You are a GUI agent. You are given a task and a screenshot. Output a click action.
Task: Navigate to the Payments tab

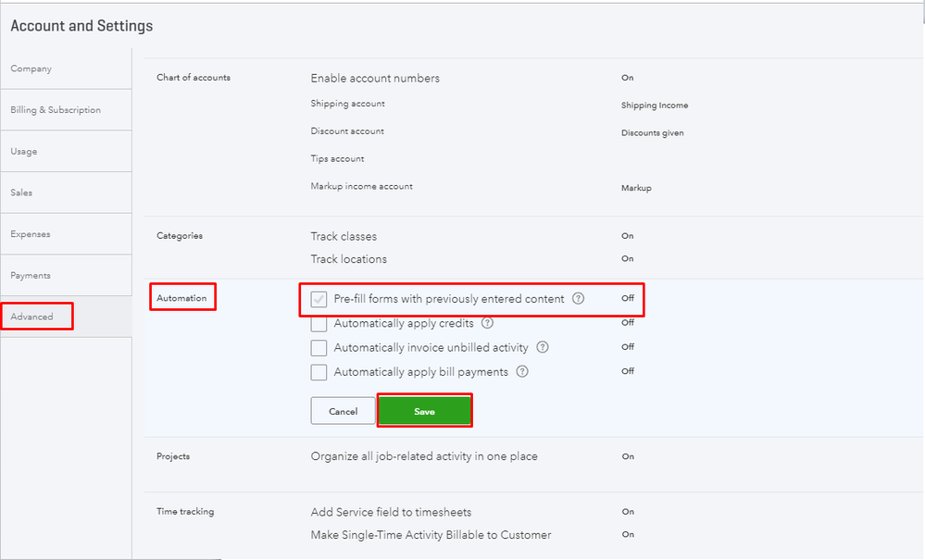point(31,276)
